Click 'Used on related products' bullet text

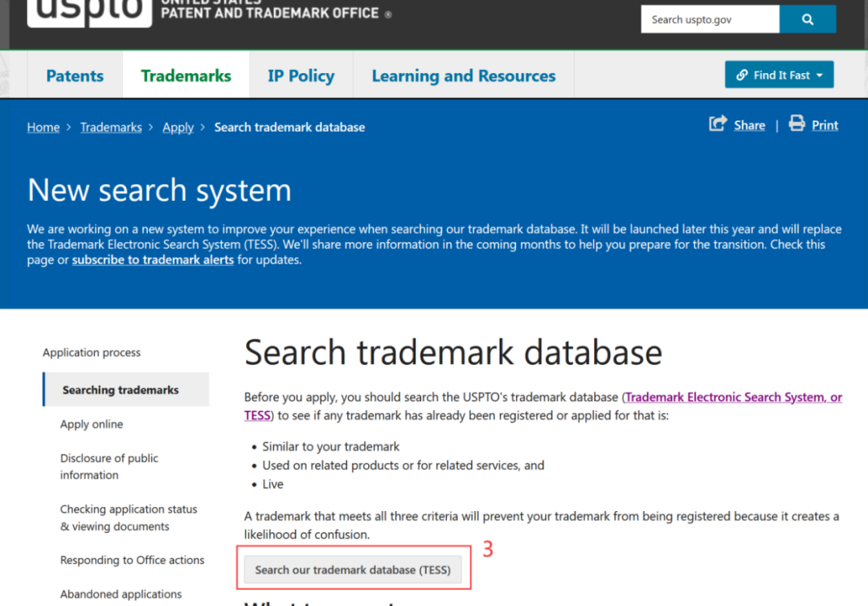tap(403, 465)
